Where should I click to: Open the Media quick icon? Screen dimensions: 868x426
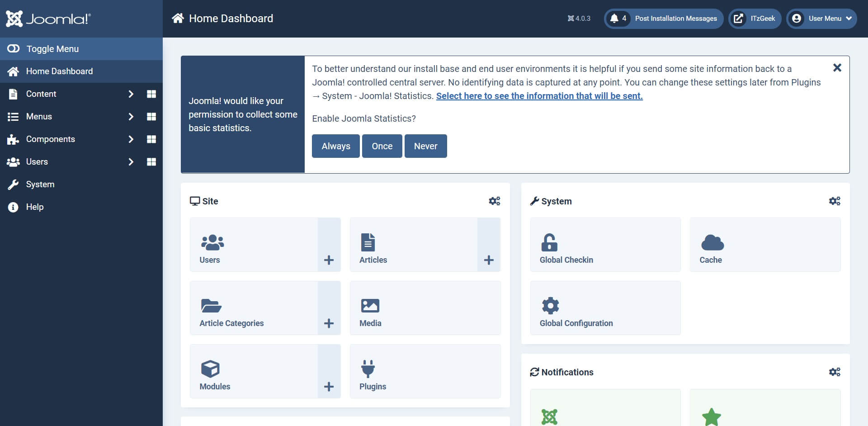(425, 308)
